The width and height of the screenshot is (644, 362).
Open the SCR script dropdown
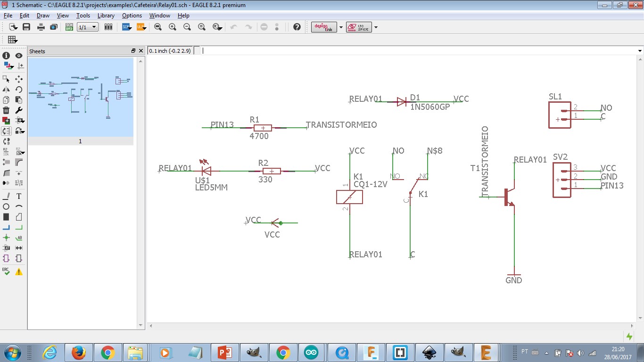click(x=127, y=27)
